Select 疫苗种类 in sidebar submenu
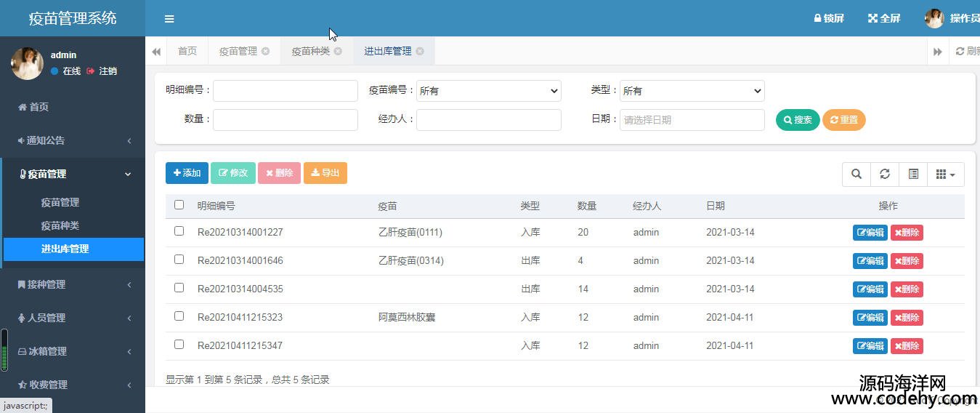980x413 pixels. pyautogui.click(x=60, y=225)
